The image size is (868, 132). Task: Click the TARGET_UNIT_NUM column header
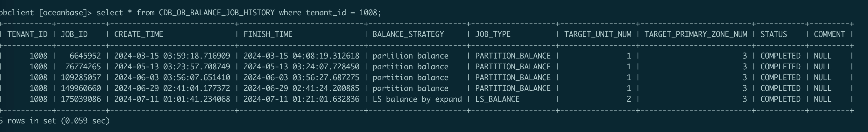(x=598, y=34)
